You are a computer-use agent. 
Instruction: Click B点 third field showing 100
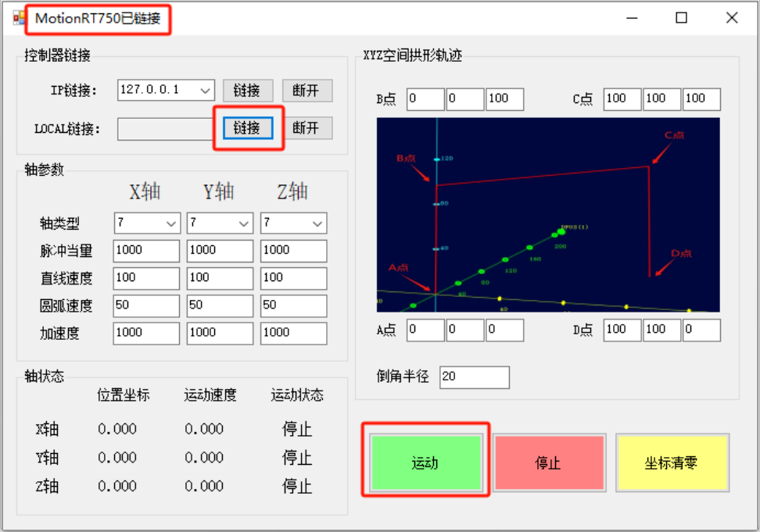click(x=505, y=99)
